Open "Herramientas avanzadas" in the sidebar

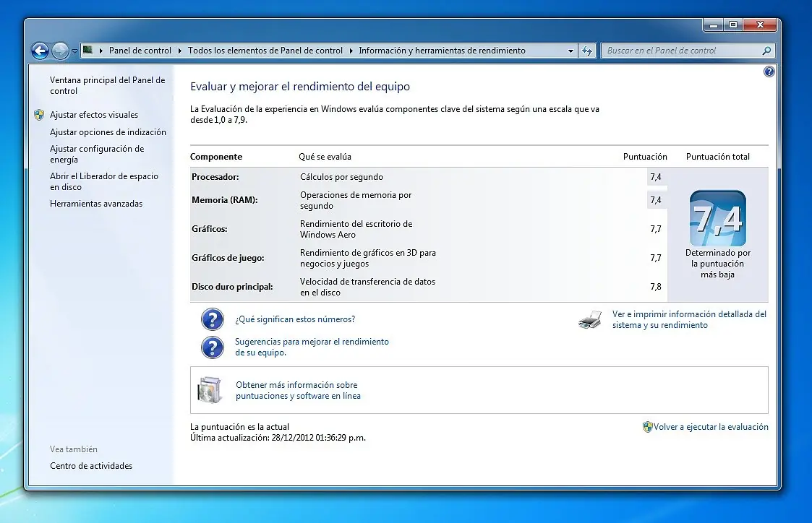[96, 204]
